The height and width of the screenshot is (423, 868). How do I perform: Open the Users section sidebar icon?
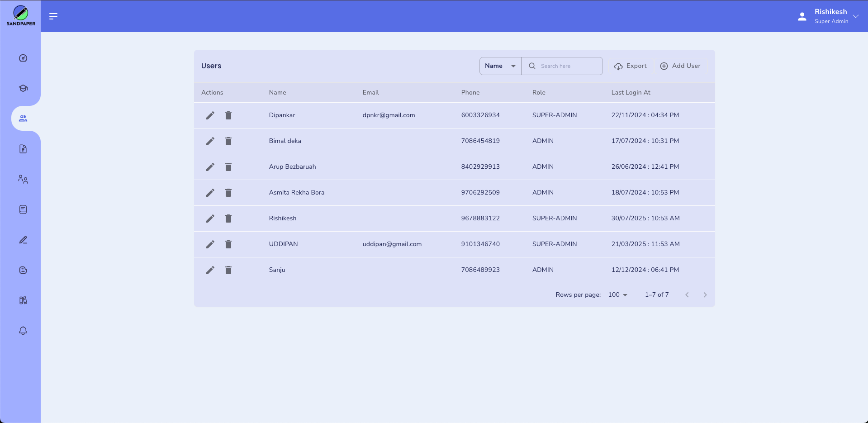pyautogui.click(x=22, y=118)
